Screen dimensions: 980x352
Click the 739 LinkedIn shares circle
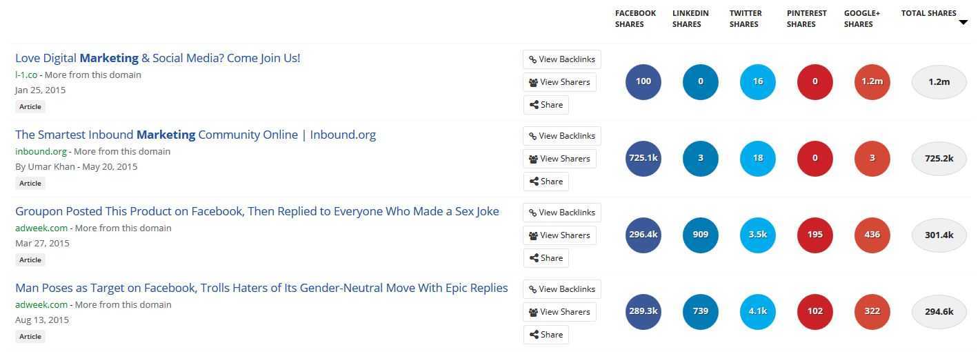pos(700,311)
